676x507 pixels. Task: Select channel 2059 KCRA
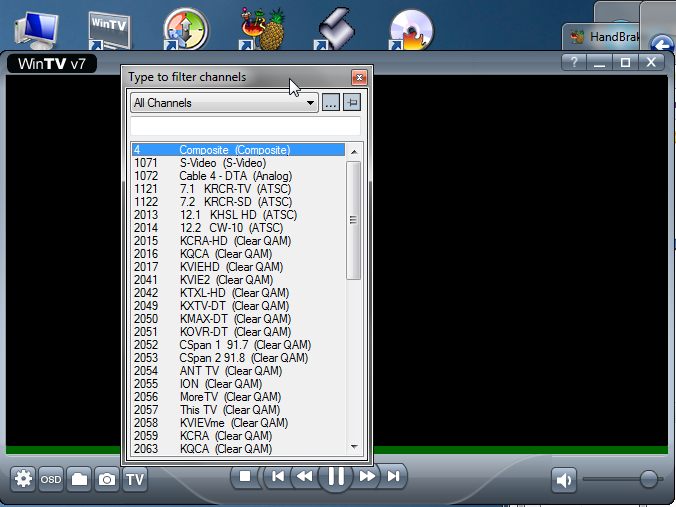(x=238, y=436)
